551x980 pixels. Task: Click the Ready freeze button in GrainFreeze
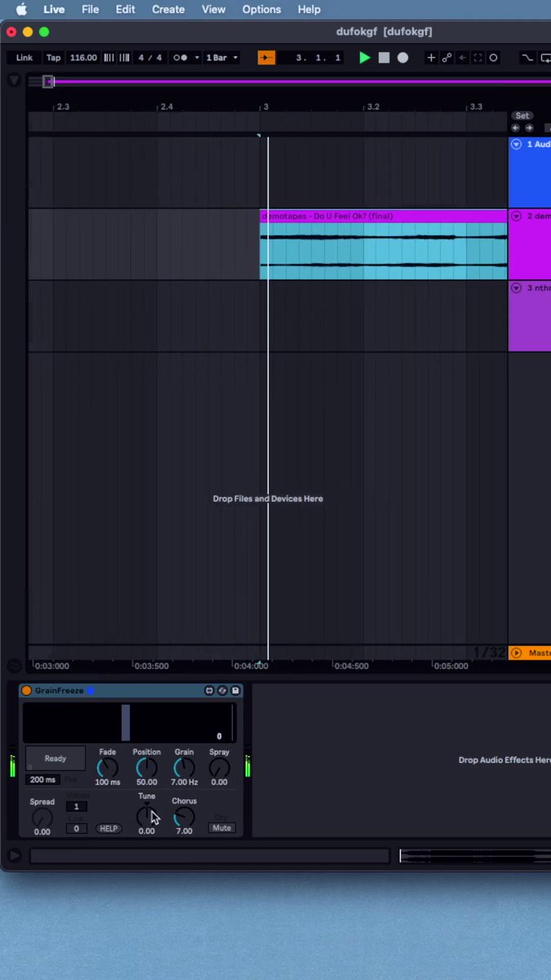point(55,759)
